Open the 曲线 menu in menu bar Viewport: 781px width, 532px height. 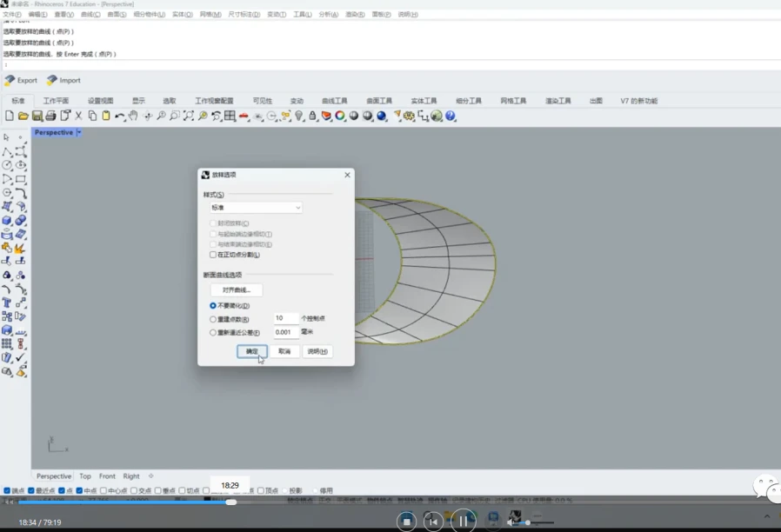[x=90, y=15]
